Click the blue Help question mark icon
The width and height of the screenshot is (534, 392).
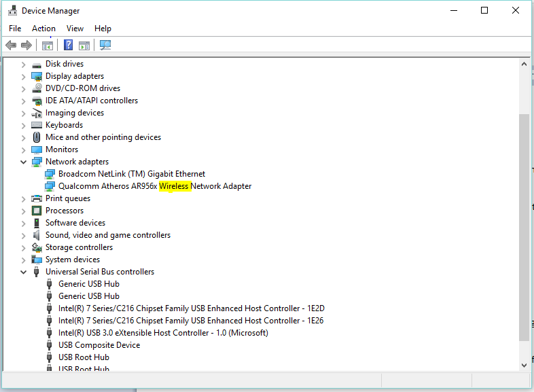69,45
